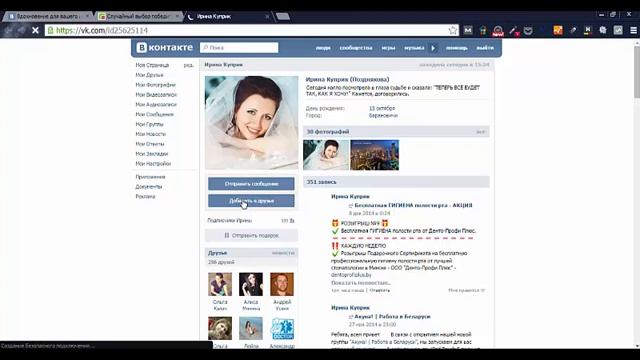Screen dimensions: 640x360
Task: Open friend Алиса's avatar
Action: pyautogui.click(x=251, y=284)
